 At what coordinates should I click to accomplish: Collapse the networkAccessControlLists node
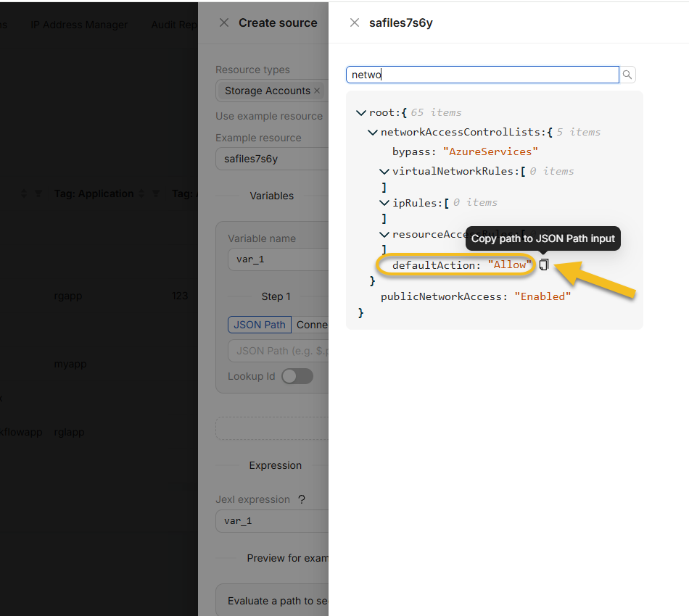[x=373, y=132]
